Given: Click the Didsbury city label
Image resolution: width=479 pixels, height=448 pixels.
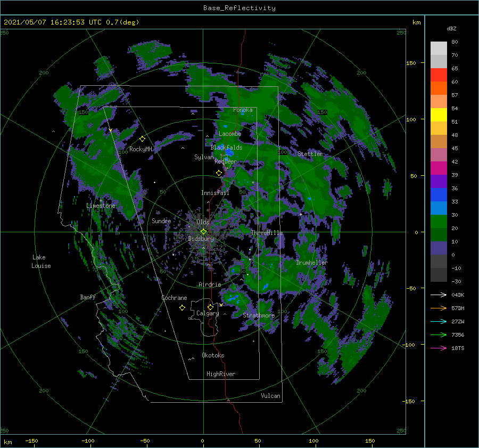Looking at the screenshot, I should point(201,239).
